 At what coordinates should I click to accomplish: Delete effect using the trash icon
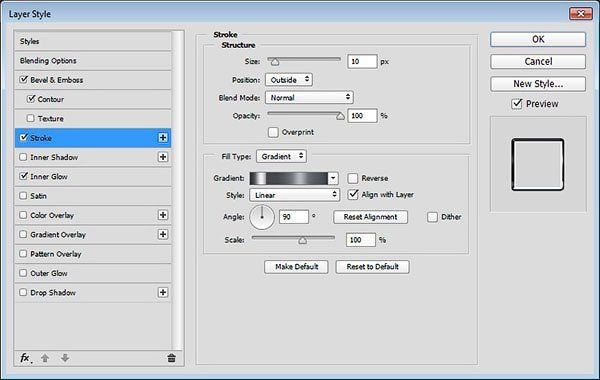coord(171,358)
